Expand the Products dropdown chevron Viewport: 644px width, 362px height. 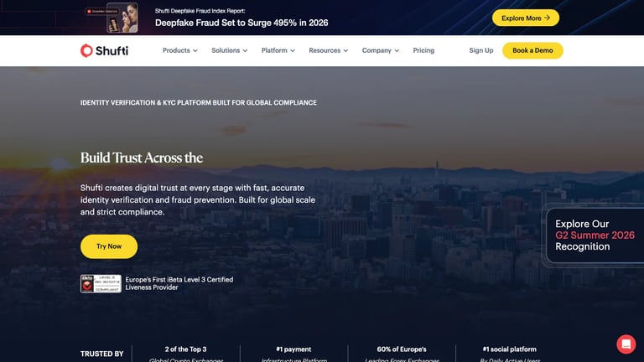tap(195, 51)
